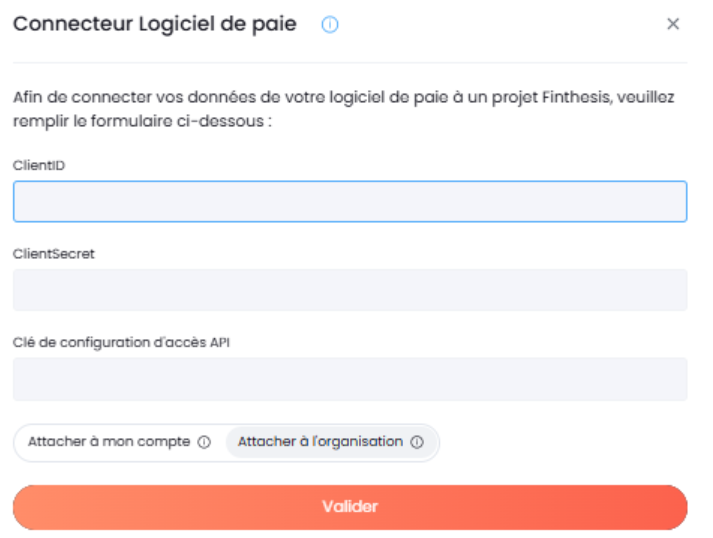This screenshot has height=538, width=713.
Task: Close the Connecteur Logiciel de paie dialog
Action: (673, 24)
